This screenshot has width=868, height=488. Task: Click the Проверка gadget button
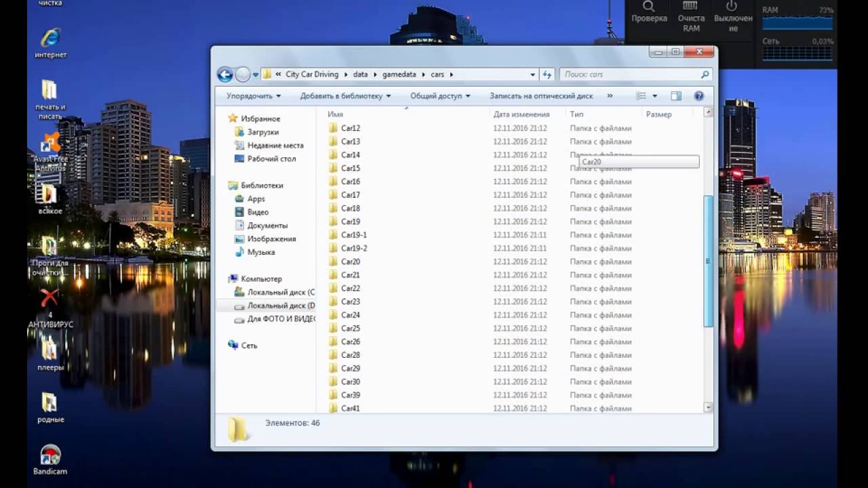click(649, 12)
